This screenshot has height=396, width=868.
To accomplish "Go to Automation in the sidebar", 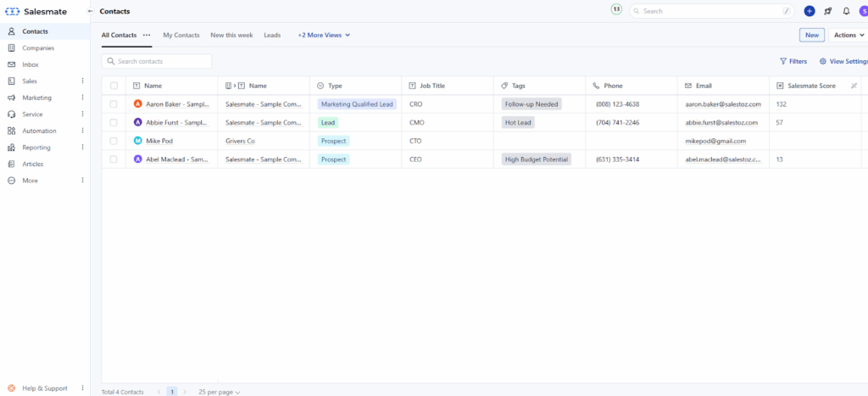I will tap(39, 131).
